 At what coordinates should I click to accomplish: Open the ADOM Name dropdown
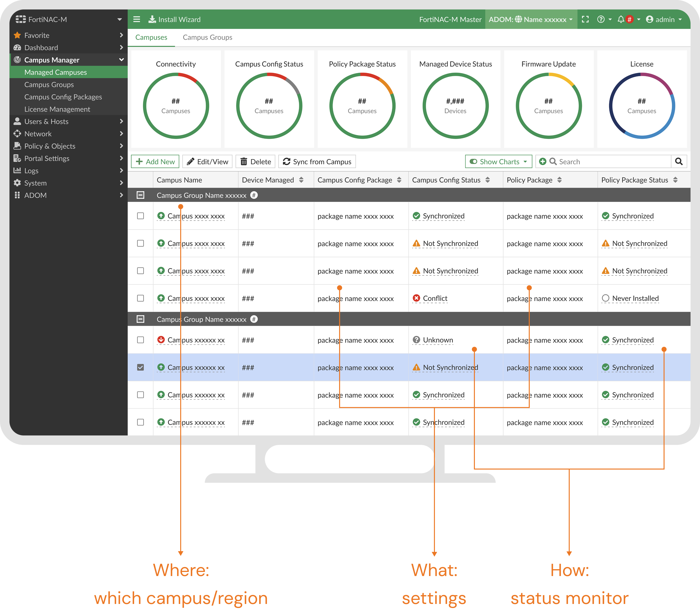click(x=531, y=19)
